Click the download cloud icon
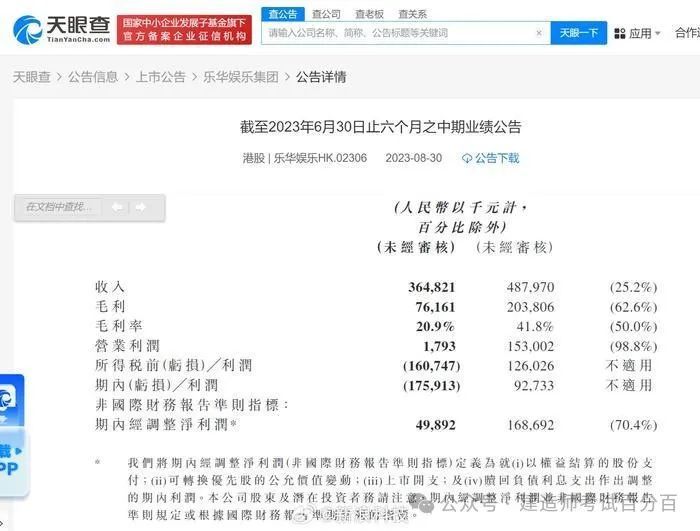This screenshot has width=700, height=531. pyautogui.click(x=467, y=158)
